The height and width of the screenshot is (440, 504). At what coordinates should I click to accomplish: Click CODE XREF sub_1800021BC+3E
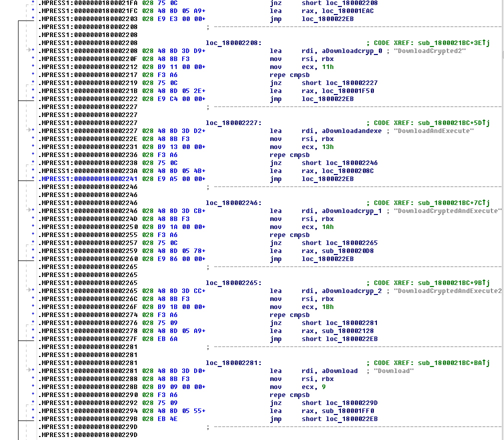tap(454, 43)
